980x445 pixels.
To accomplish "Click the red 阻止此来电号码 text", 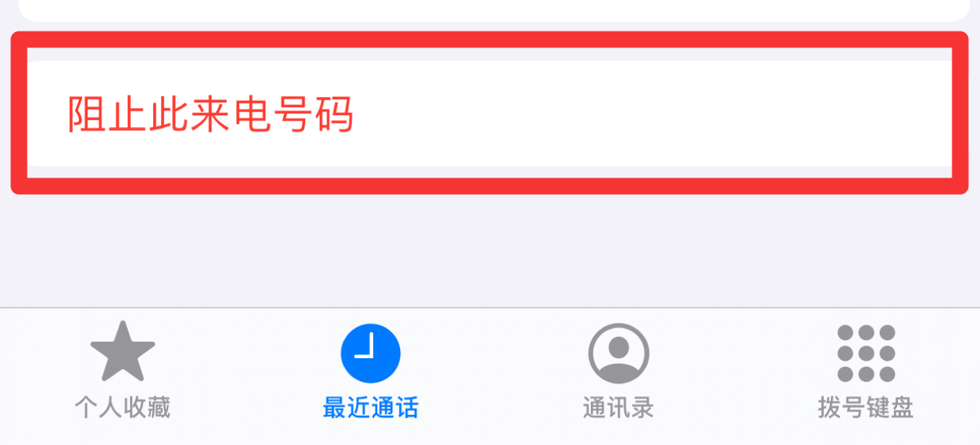I will (x=210, y=115).
